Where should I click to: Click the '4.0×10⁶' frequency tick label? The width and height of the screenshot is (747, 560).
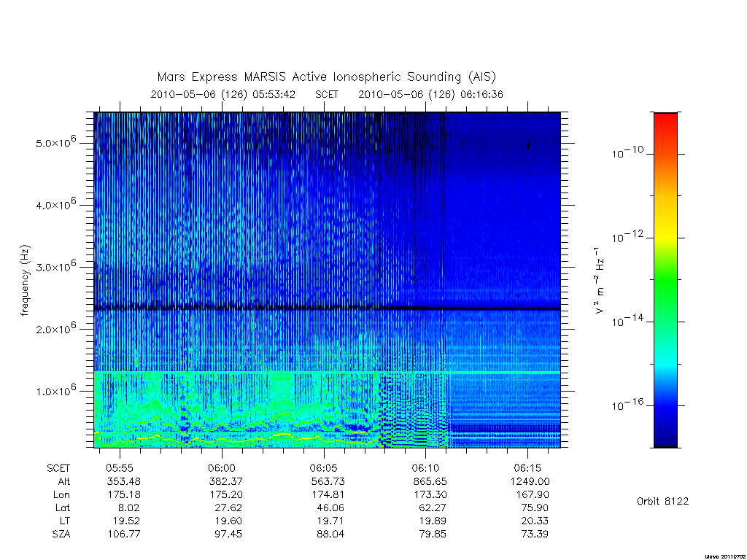pyautogui.click(x=55, y=204)
